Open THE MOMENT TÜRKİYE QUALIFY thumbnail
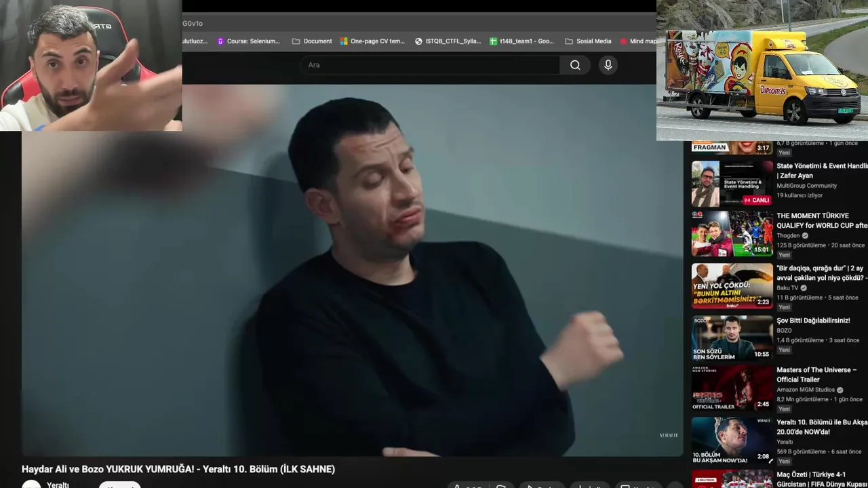 pos(732,234)
